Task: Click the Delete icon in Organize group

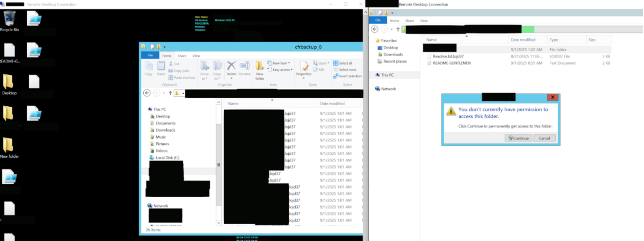Action: coord(231,69)
